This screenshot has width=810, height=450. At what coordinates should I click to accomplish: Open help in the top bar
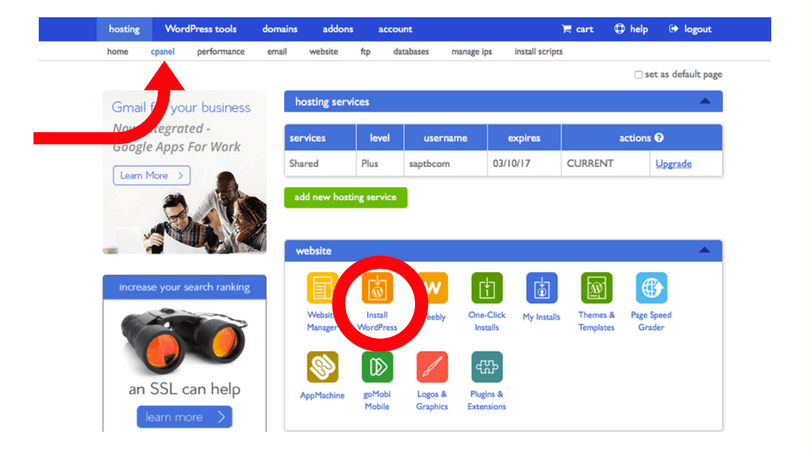point(631,29)
